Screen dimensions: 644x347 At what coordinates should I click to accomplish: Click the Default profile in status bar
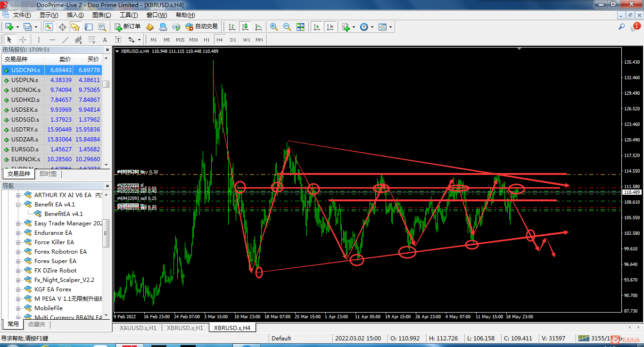tap(281, 338)
